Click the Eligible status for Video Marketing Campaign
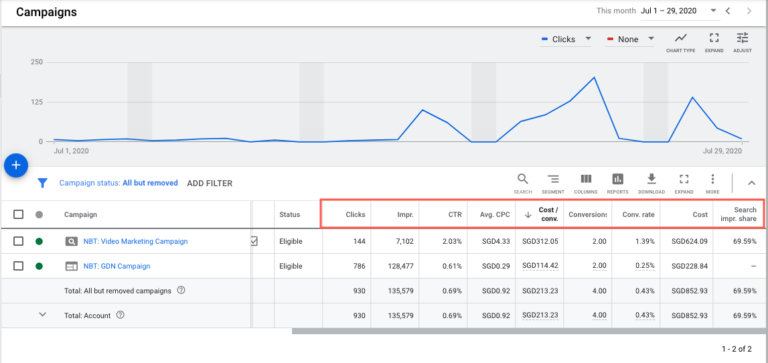The height and width of the screenshot is (363, 768). point(291,242)
